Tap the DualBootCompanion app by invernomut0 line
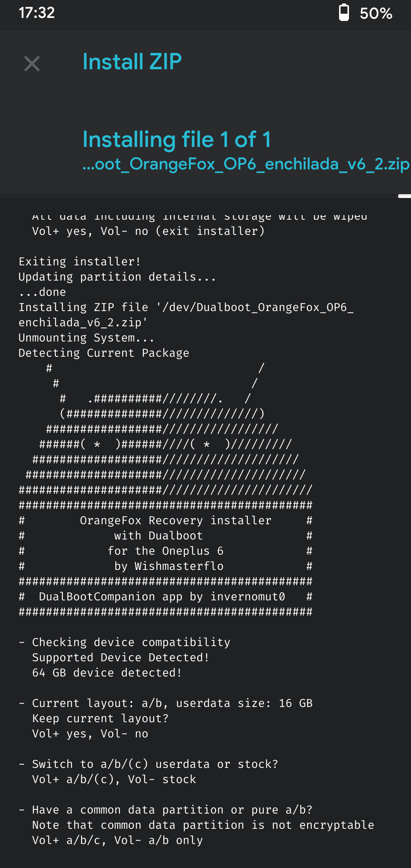Screen dimensions: 411x868 (x=162, y=597)
